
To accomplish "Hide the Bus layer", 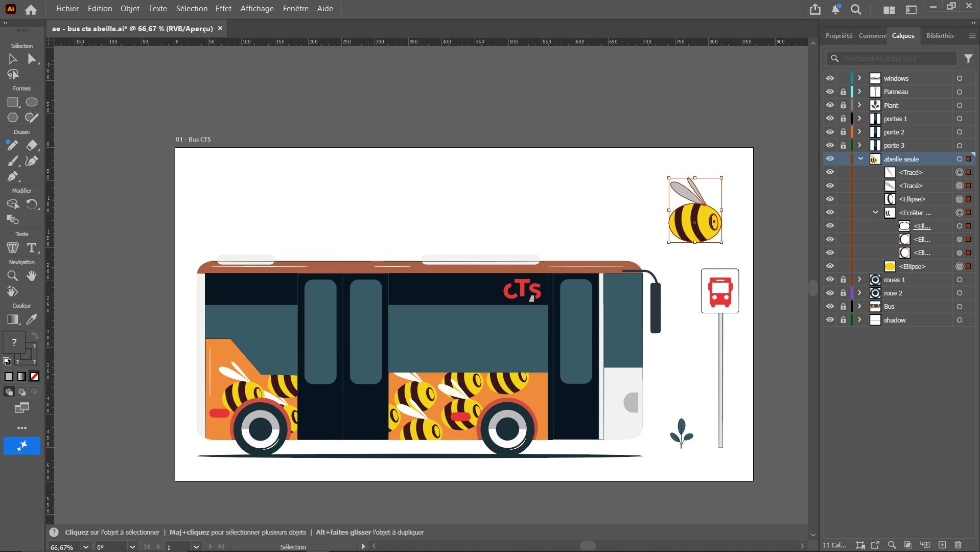I will pos(830,307).
